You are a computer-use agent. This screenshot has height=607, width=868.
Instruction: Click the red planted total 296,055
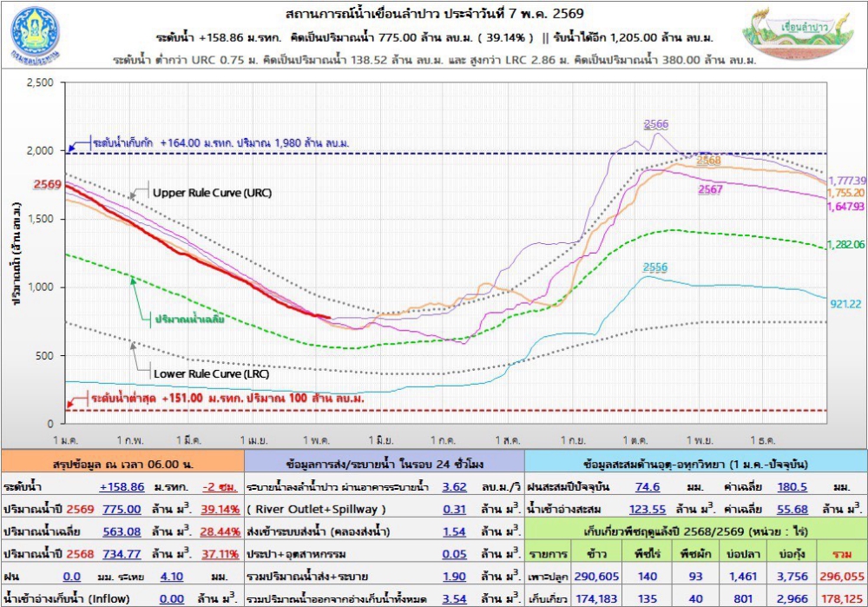pyautogui.click(x=842, y=577)
